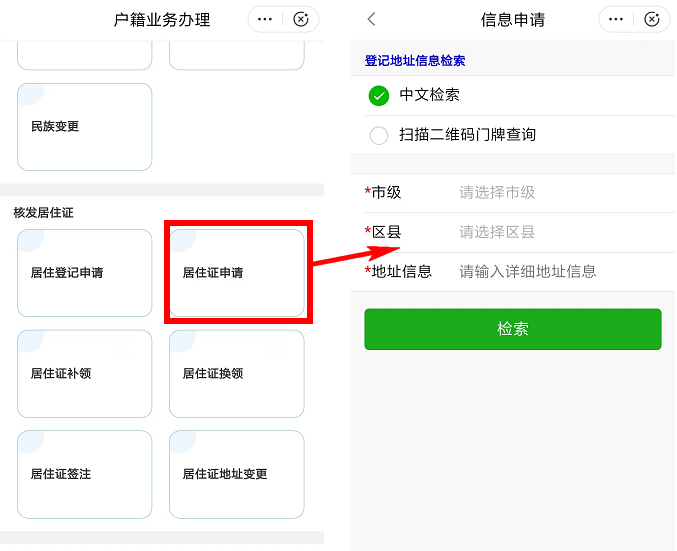Click the 登记地址信息检索 section heading
This screenshot has height=551, width=677.
pos(415,61)
